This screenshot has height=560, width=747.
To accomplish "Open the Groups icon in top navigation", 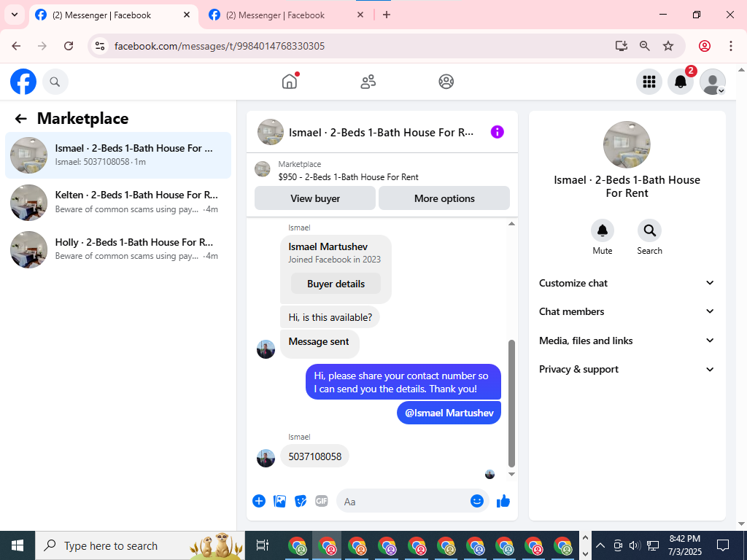I will point(446,82).
